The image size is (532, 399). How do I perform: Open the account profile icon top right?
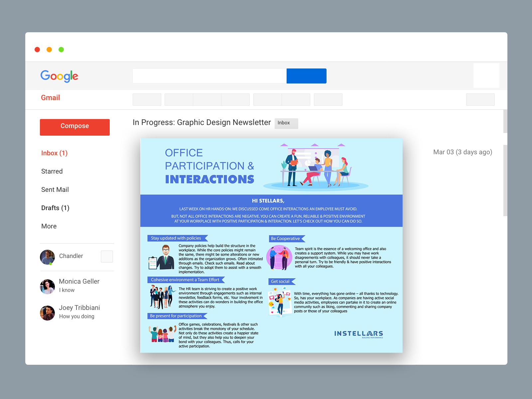pos(486,75)
